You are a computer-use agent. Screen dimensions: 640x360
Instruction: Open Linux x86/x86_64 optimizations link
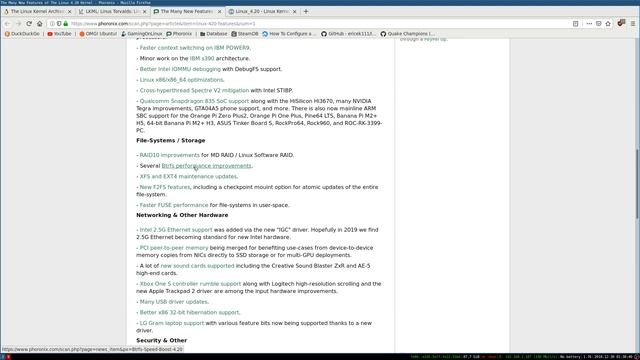(x=181, y=80)
